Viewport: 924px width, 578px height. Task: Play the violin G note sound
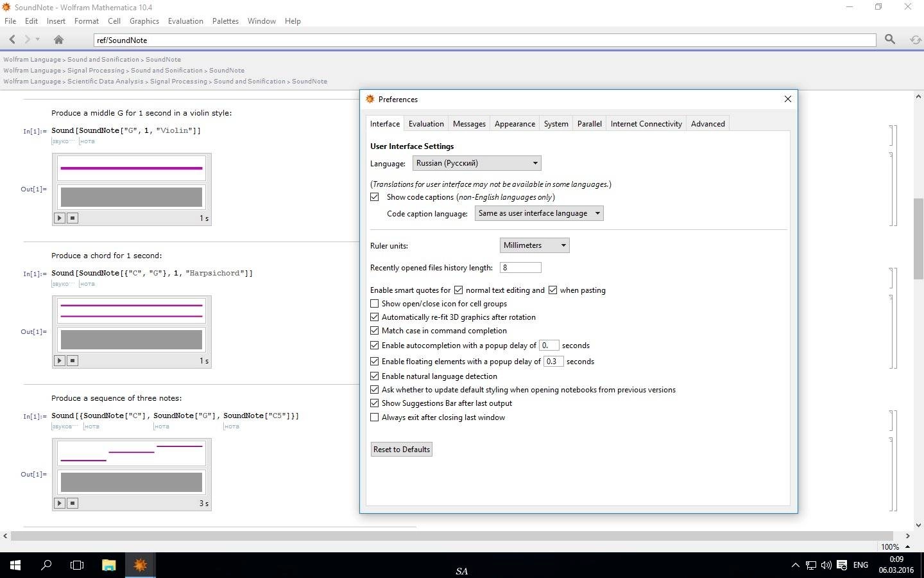click(x=60, y=218)
